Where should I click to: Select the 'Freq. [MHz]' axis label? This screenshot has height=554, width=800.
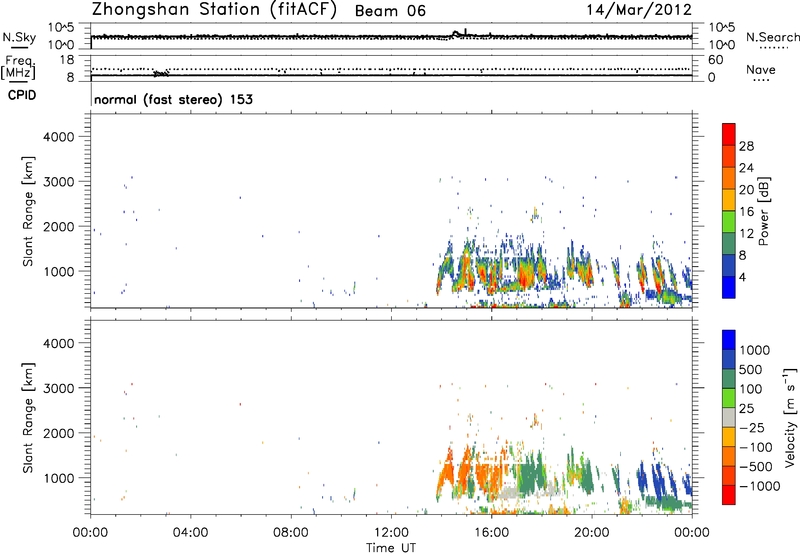point(18,67)
